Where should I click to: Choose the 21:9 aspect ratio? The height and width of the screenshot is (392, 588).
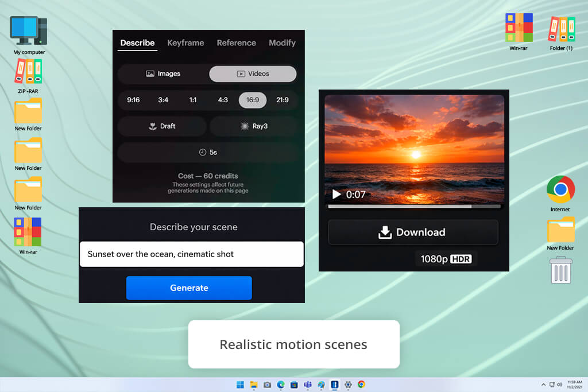(283, 100)
